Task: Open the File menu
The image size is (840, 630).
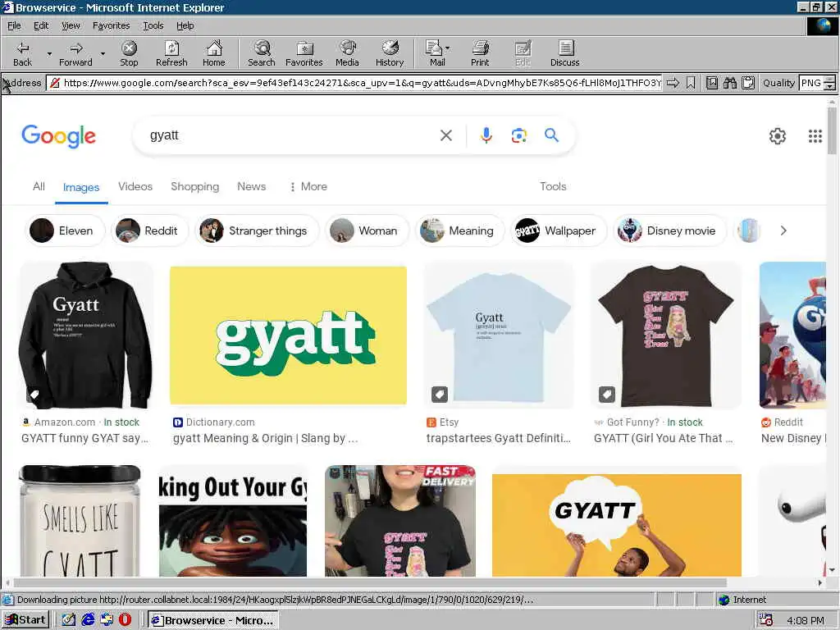Action: point(14,25)
